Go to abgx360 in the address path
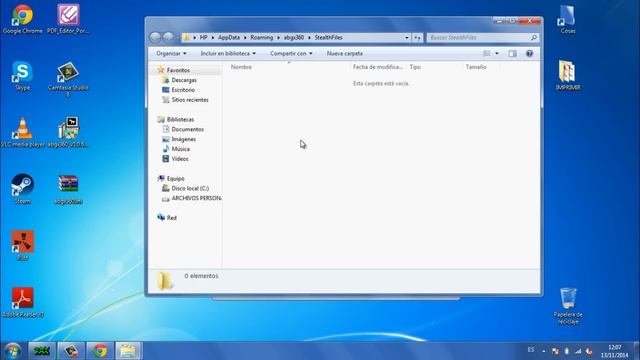This screenshot has height=360, width=640. click(294, 38)
